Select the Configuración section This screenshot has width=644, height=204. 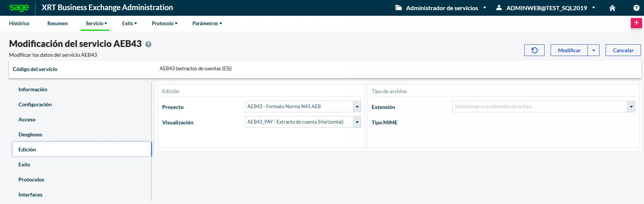[x=35, y=104]
